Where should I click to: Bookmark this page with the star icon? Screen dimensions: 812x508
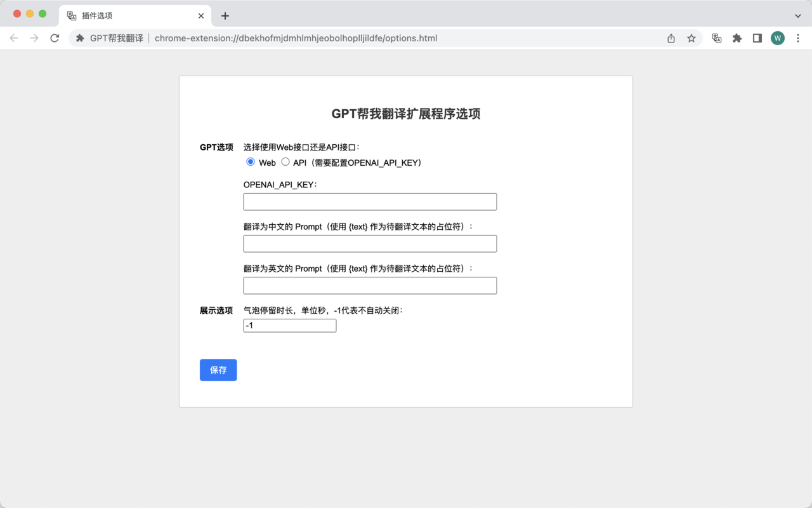691,38
